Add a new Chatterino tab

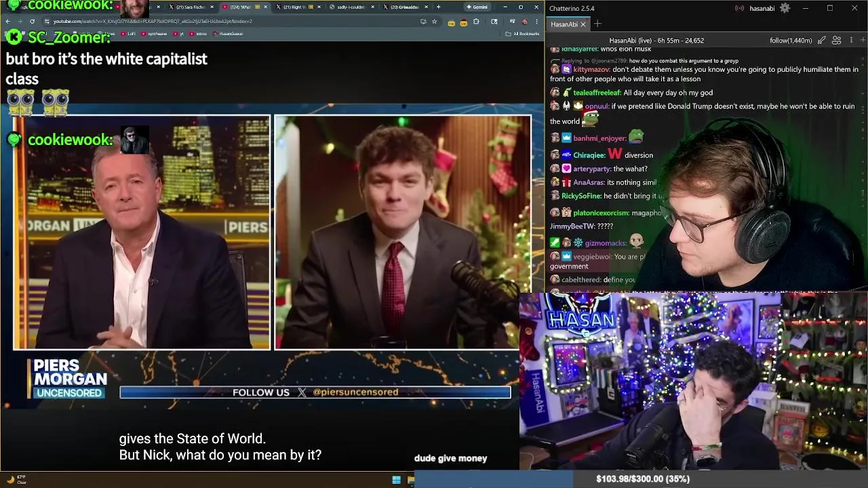click(x=597, y=24)
